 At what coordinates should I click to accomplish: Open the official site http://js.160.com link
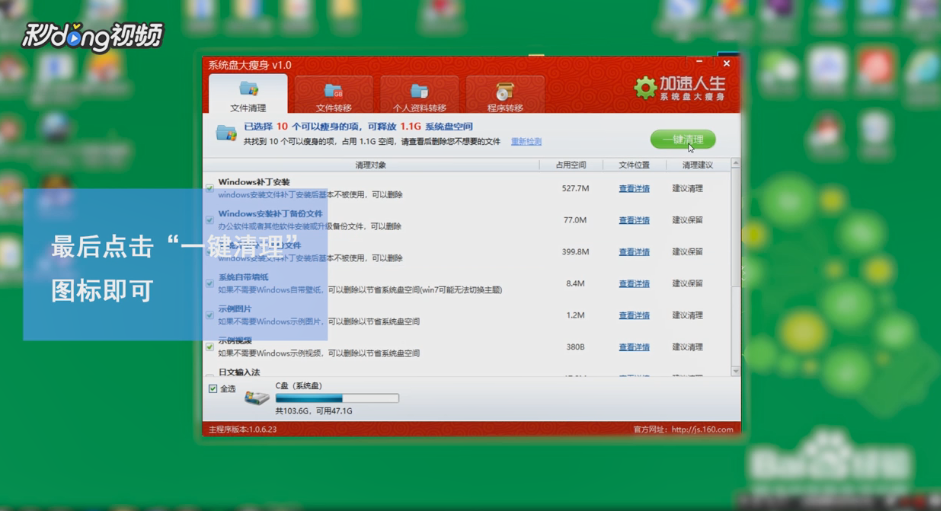702,429
